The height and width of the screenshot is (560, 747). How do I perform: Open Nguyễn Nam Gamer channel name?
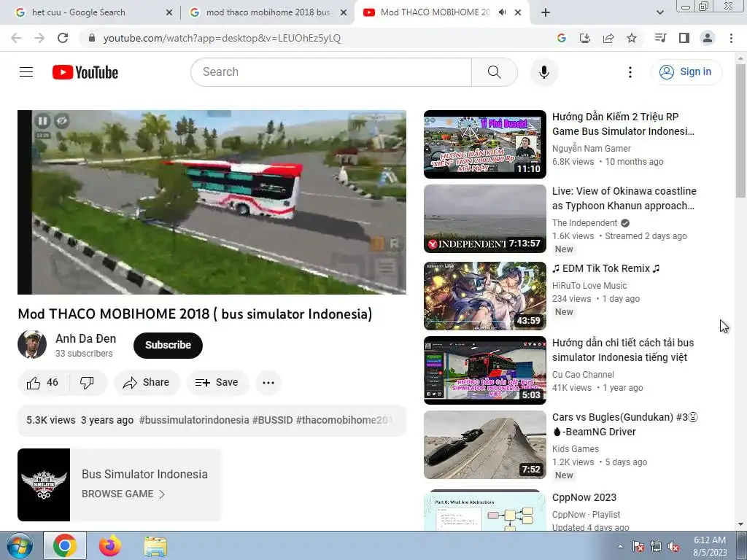click(x=591, y=149)
